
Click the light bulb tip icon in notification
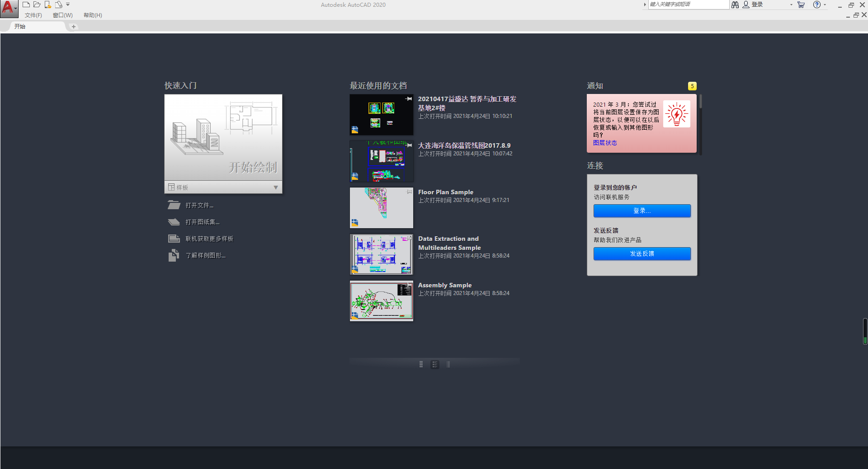coord(677,114)
